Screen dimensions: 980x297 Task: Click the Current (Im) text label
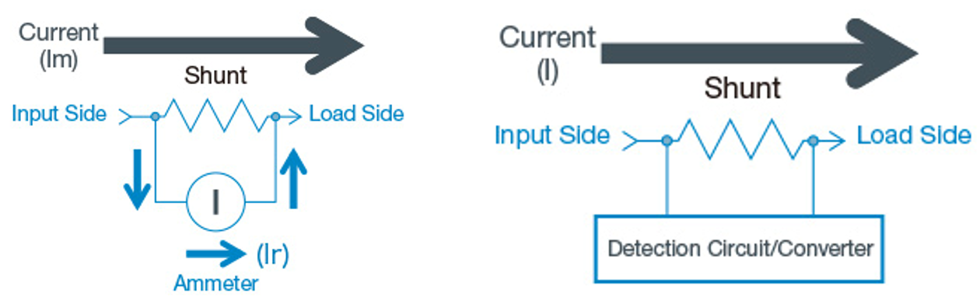click(x=59, y=46)
